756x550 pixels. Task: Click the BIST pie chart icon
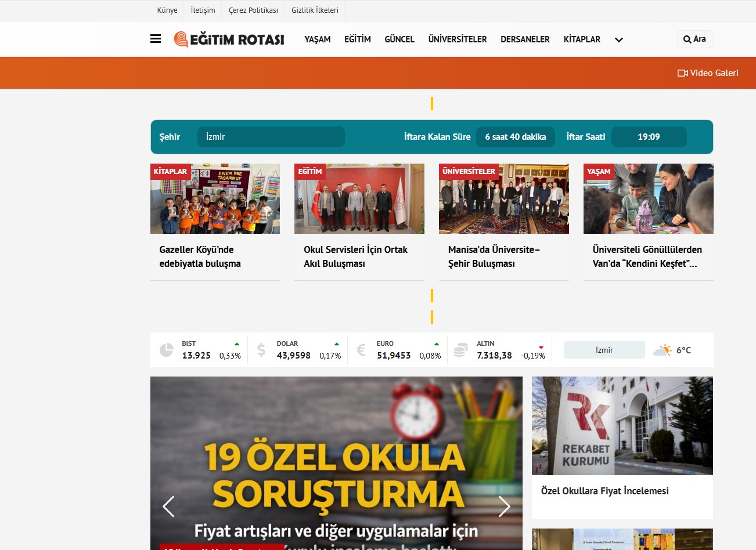(x=167, y=350)
